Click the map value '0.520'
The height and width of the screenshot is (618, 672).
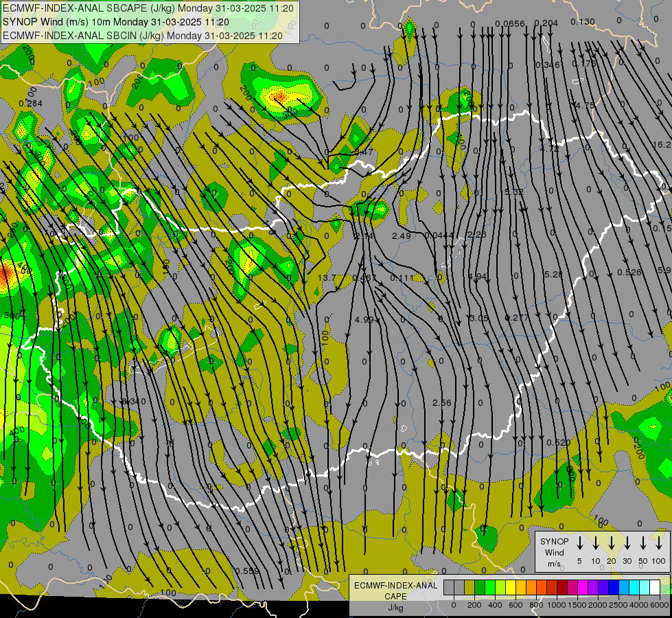(x=559, y=442)
